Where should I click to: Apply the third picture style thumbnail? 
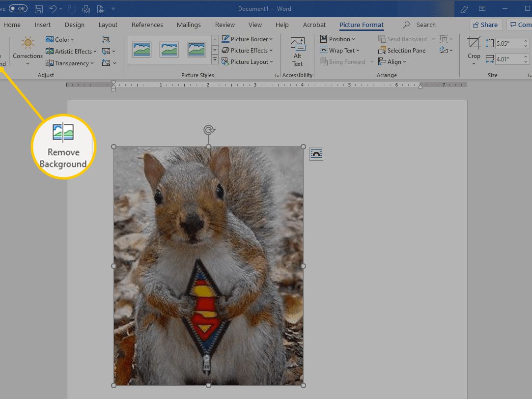tap(196, 50)
